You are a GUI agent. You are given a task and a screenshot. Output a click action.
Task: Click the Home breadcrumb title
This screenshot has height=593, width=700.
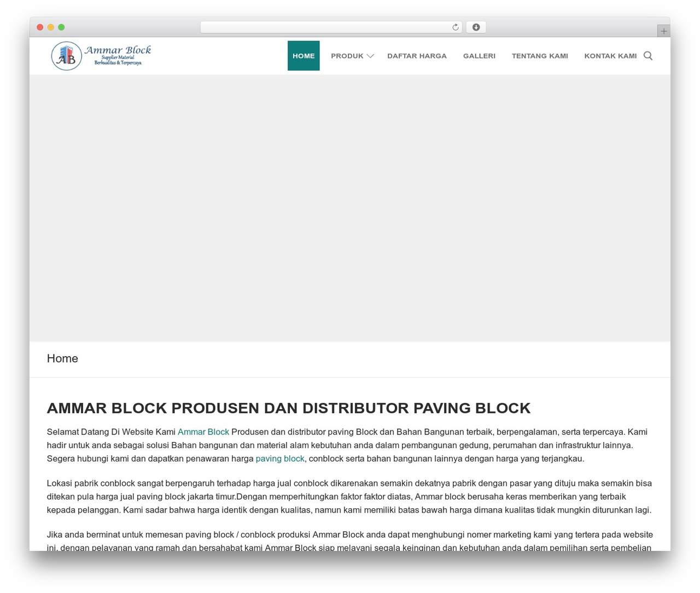62,358
